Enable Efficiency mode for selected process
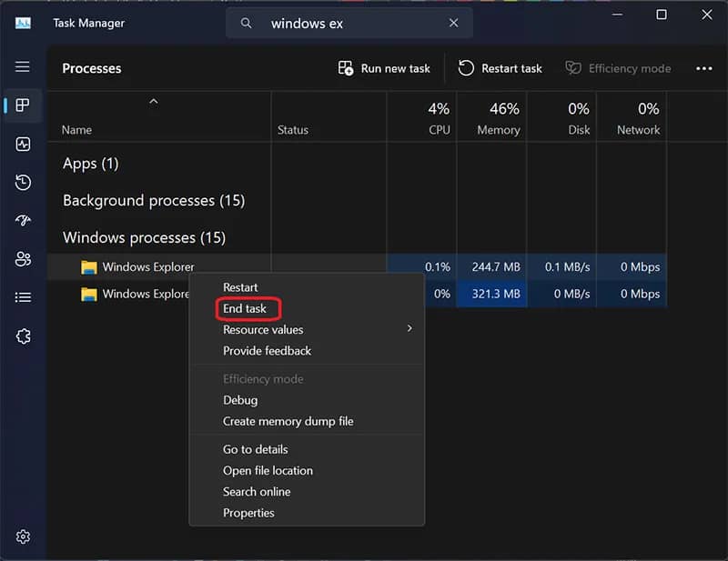This screenshot has width=728, height=561. 619,68
